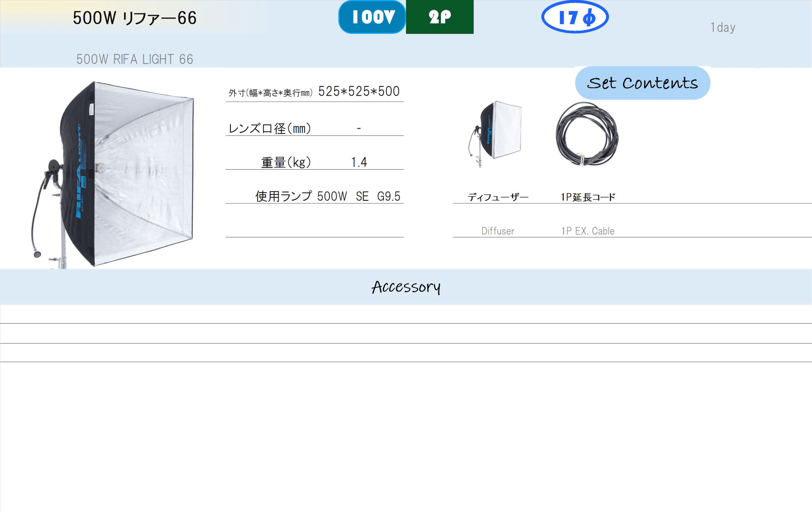Click the English Diffuser caption
Image resolution: width=812 pixels, height=512 pixels.
pyautogui.click(x=498, y=231)
